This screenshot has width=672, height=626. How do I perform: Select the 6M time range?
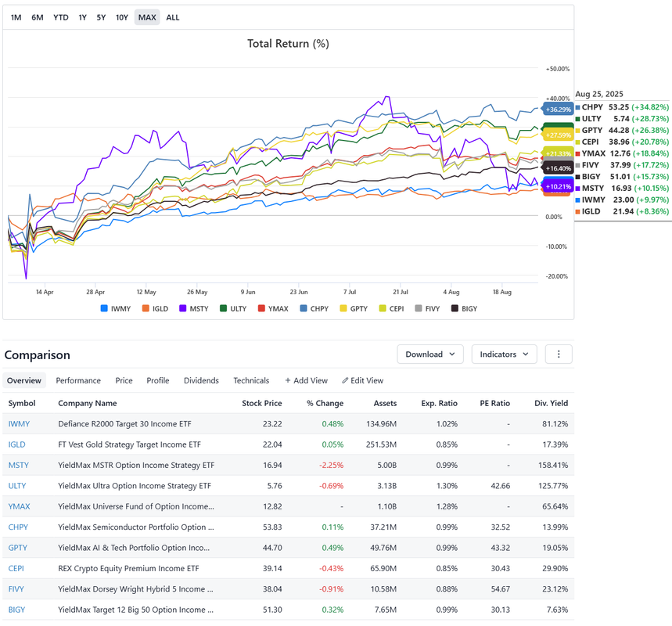tap(38, 17)
